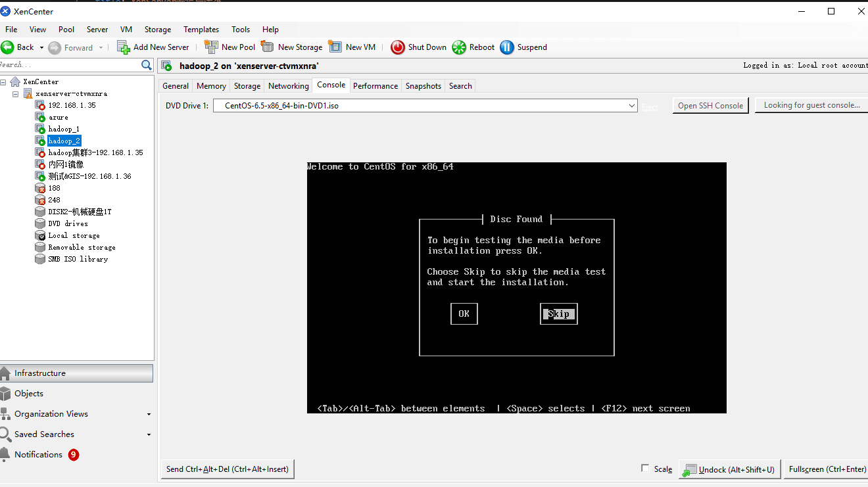Click the New VM toolbar icon
868x487 pixels.
click(x=335, y=47)
